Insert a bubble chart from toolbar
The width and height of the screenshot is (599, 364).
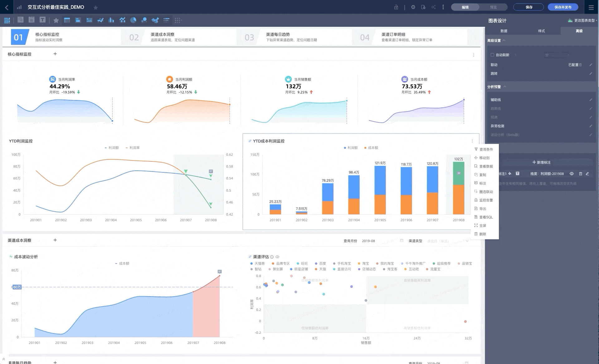click(x=144, y=20)
